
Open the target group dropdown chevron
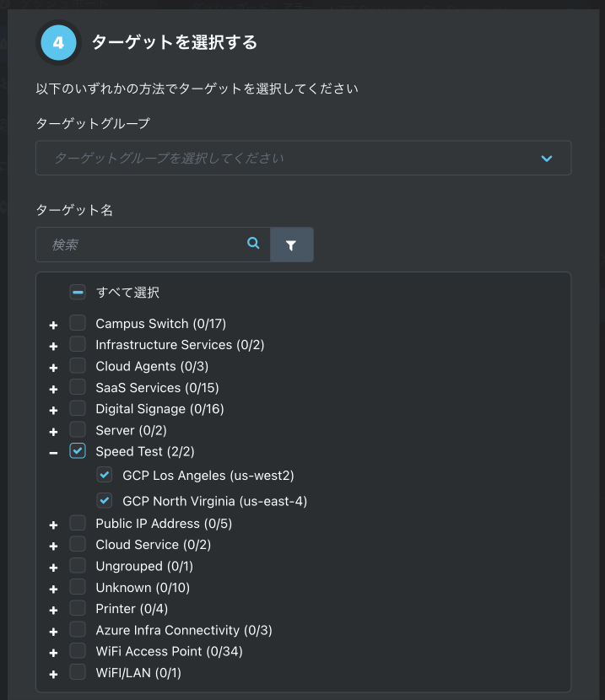(x=547, y=159)
